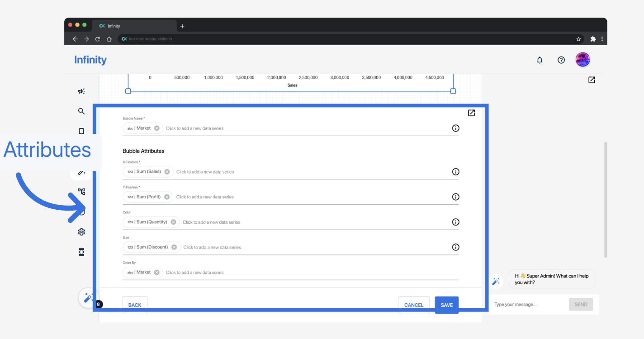This screenshot has width=644, height=339.
Task: Click the notification bell icon
Action: 540,60
